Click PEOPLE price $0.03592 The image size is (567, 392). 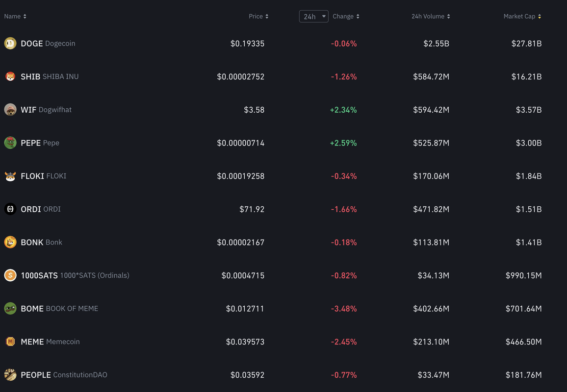(x=247, y=375)
